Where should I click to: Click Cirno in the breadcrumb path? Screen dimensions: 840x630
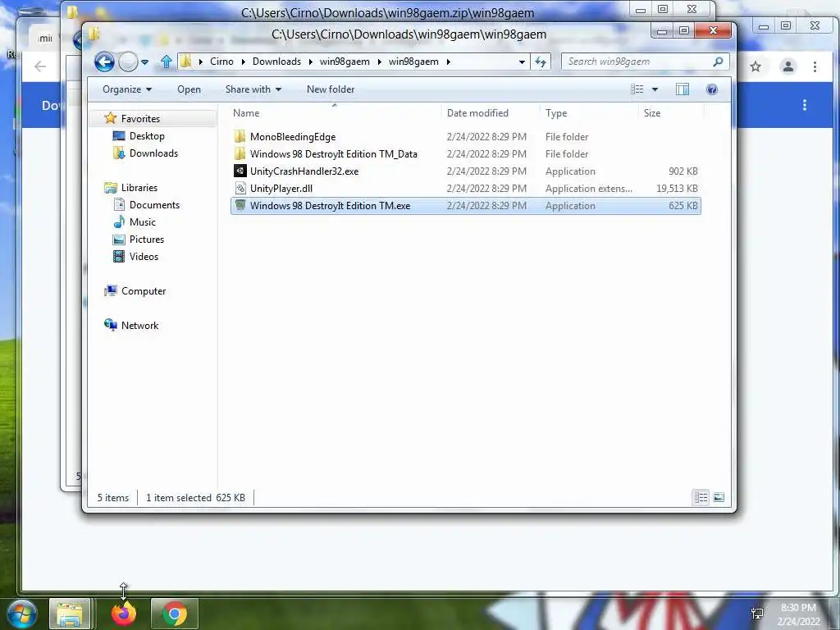221,62
